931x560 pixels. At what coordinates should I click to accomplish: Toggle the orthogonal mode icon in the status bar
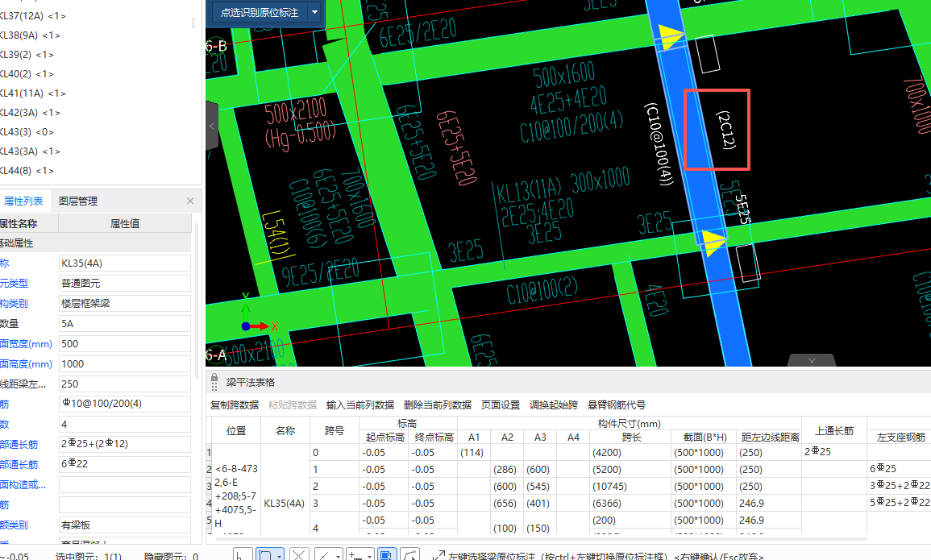(x=242, y=554)
